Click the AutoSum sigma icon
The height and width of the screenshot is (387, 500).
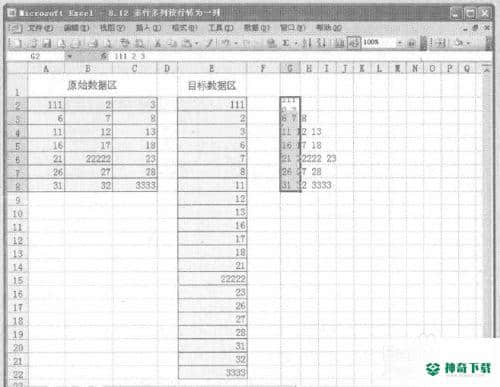[x=286, y=43]
